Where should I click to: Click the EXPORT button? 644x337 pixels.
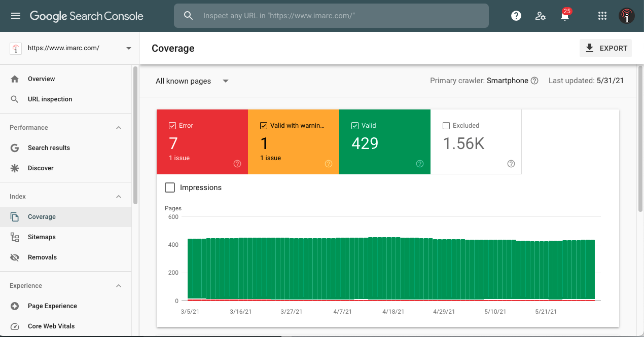click(606, 48)
